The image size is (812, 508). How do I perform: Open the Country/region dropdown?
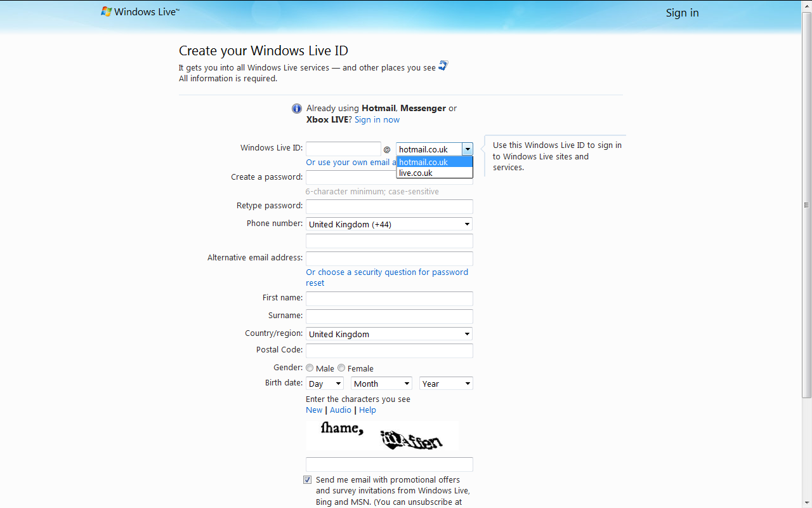pyautogui.click(x=390, y=334)
